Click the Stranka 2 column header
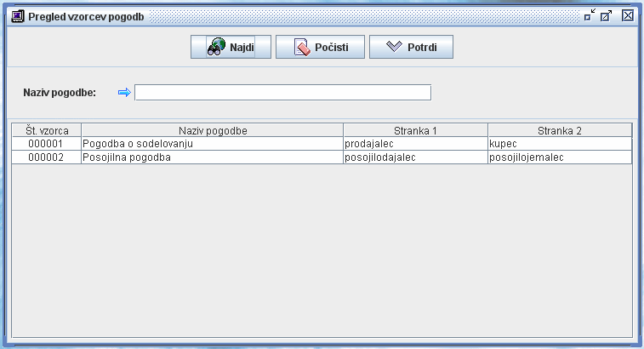Screen dimensions: 644x349 [x=560, y=130]
